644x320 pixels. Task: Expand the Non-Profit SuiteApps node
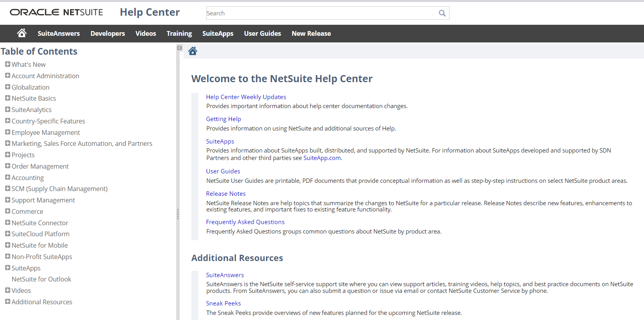point(7,256)
